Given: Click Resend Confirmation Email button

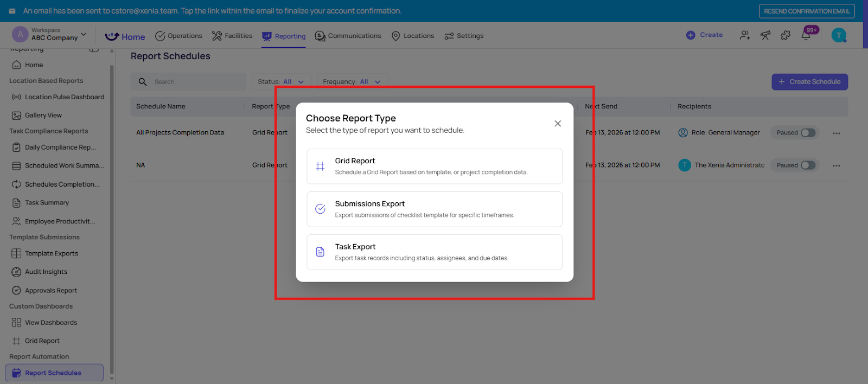Looking at the screenshot, I should (x=807, y=11).
